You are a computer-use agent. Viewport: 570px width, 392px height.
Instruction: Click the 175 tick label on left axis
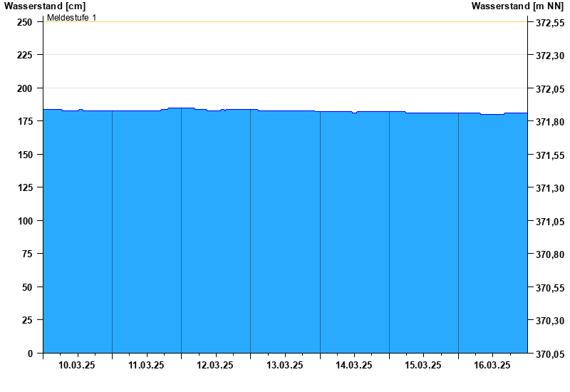pyautogui.click(x=25, y=121)
